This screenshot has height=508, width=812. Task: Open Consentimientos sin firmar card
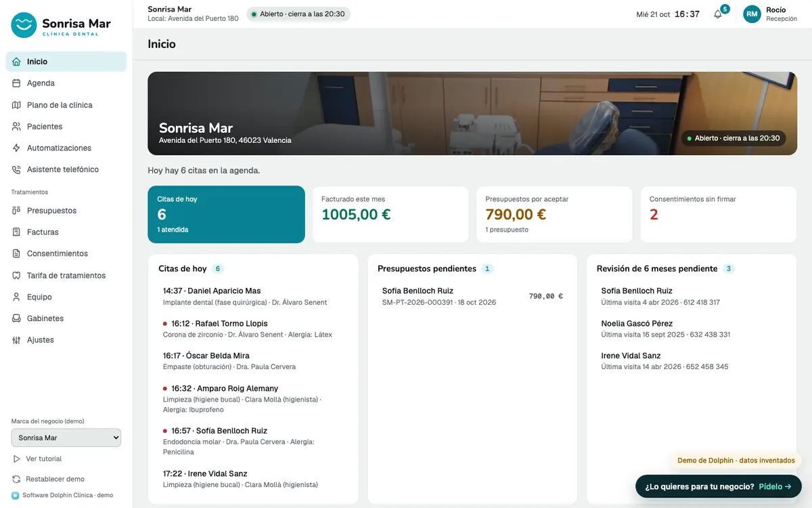point(719,215)
